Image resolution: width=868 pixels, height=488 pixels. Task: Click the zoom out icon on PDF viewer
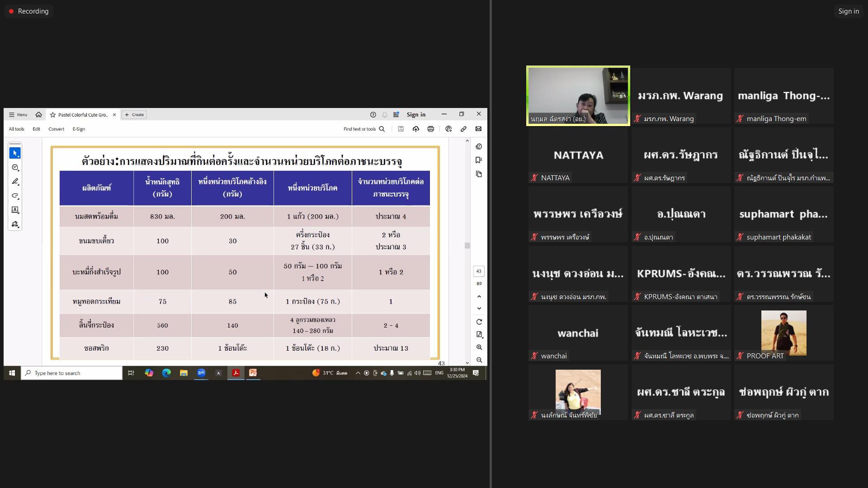pos(479,360)
